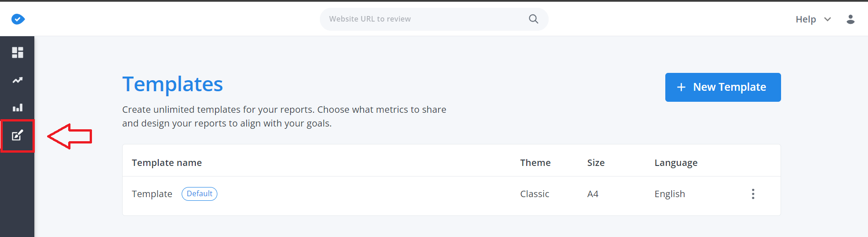Viewport: 868px width, 237px height.
Task: Click the Language column header
Action: point(676,163)
